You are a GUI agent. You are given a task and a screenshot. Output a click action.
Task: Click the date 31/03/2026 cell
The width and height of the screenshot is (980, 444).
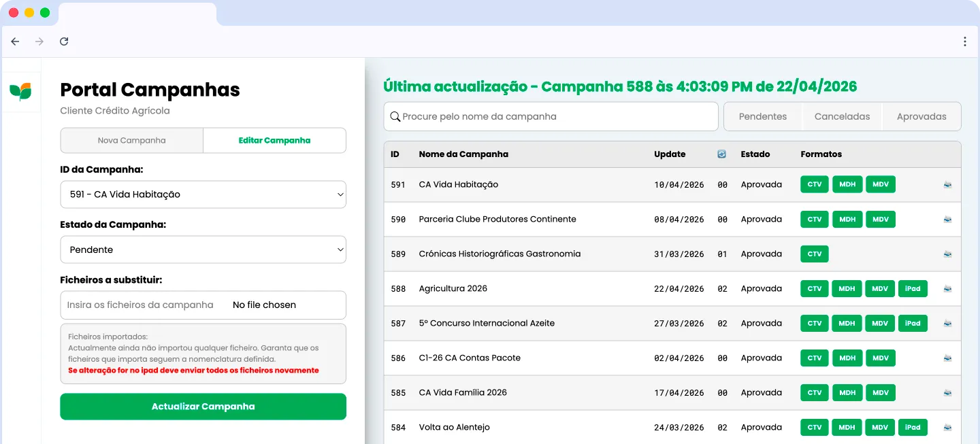679,254
